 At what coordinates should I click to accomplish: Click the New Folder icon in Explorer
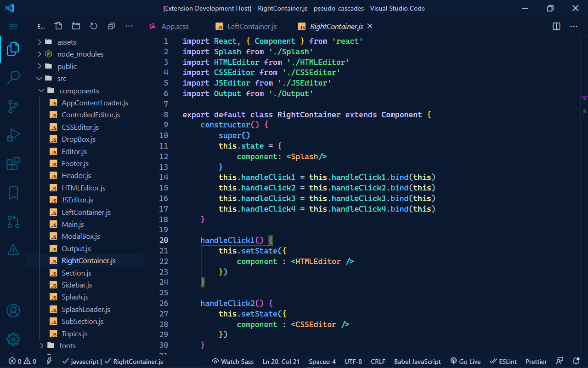[x=76, y=26]
